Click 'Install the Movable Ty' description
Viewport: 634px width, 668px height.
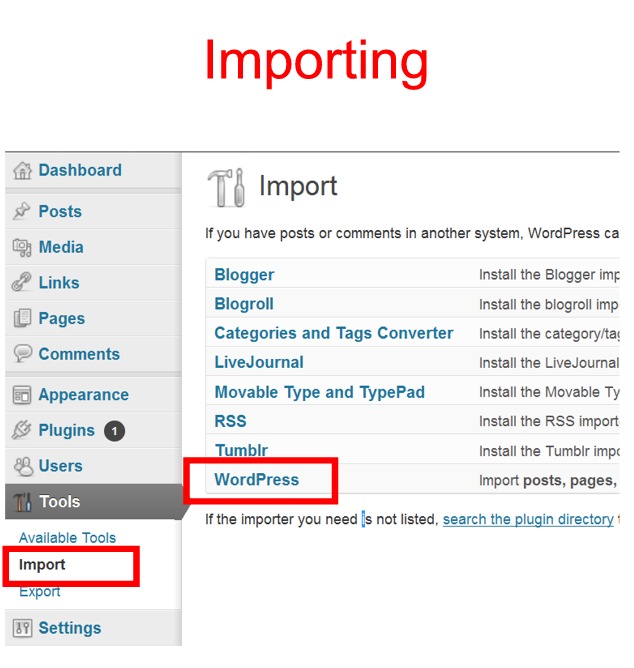pyautogui.click(x=549, y=392)
